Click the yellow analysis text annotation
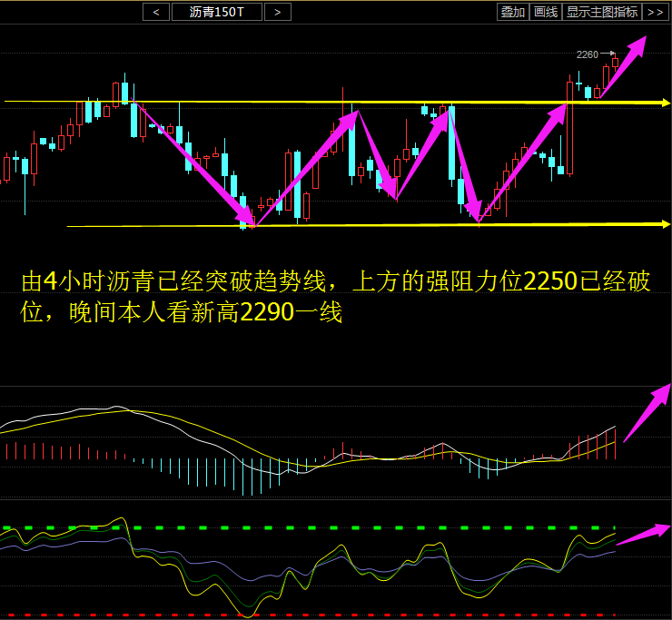This screenshot has width=672, height=620. click(x=336, y=297)
